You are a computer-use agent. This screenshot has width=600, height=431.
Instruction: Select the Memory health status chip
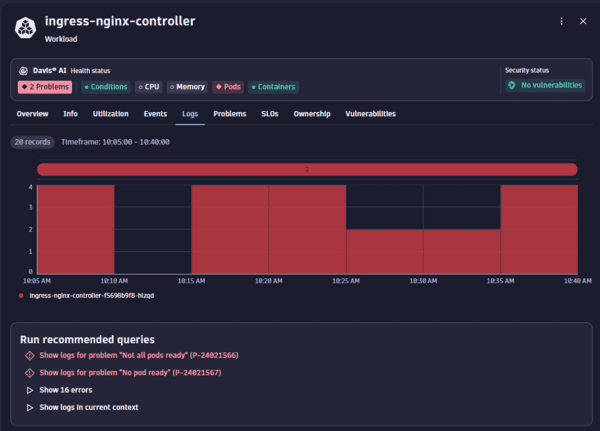(x=187, y=87)
